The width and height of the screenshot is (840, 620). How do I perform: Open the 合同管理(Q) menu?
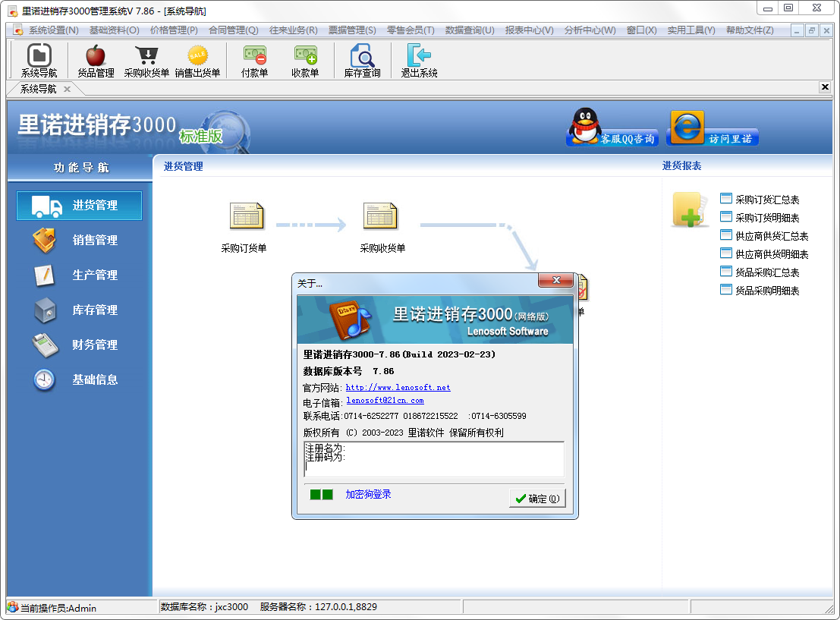click(x=233, y=30)
